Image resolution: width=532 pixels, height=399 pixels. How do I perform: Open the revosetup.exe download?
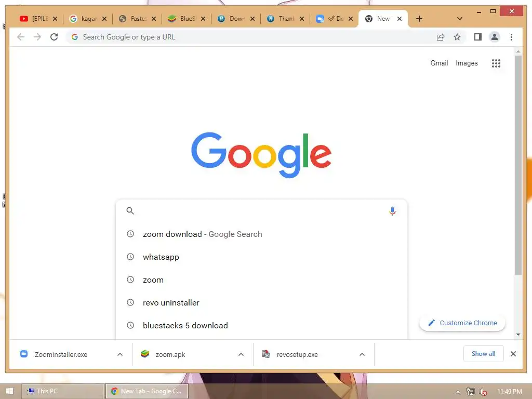coord(297,354)
